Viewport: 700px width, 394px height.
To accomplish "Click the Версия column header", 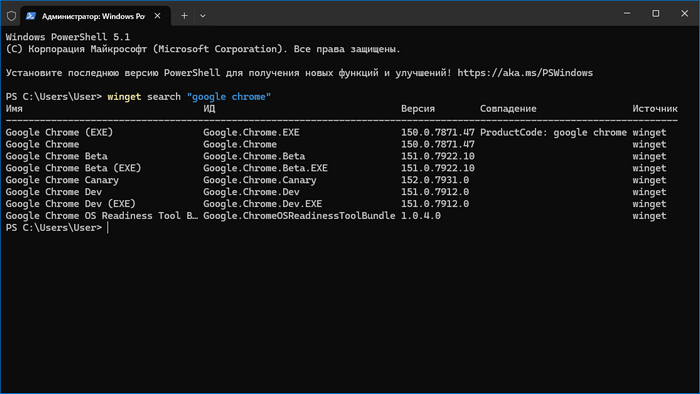I will (418, 109).
